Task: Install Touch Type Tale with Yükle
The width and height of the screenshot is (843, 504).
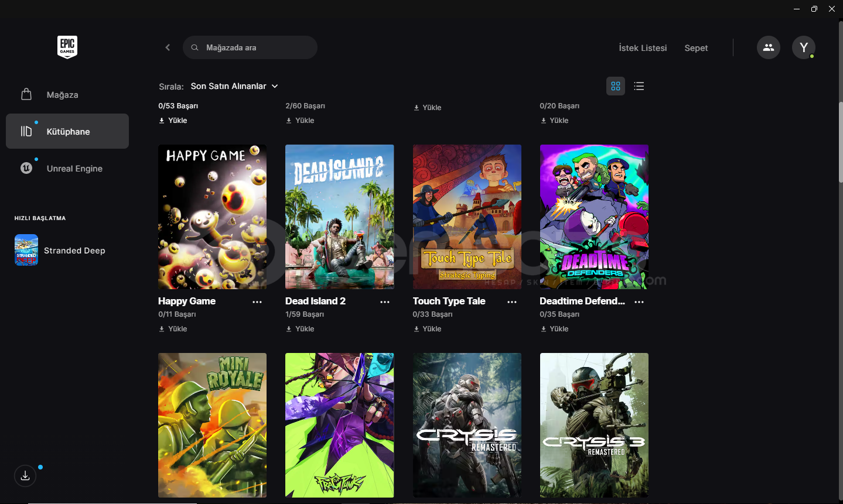Action: pyautogui.click(x=427, y=329)
